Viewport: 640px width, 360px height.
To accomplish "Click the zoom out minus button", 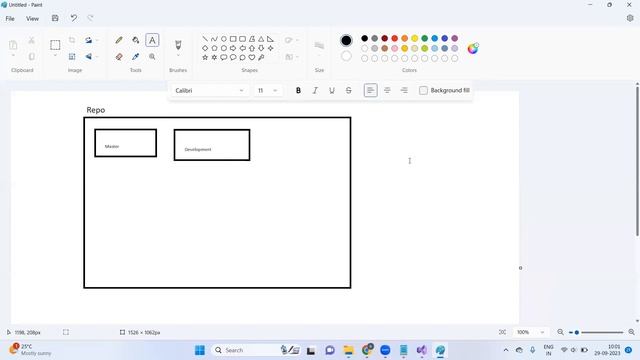I will click(560, 332).
